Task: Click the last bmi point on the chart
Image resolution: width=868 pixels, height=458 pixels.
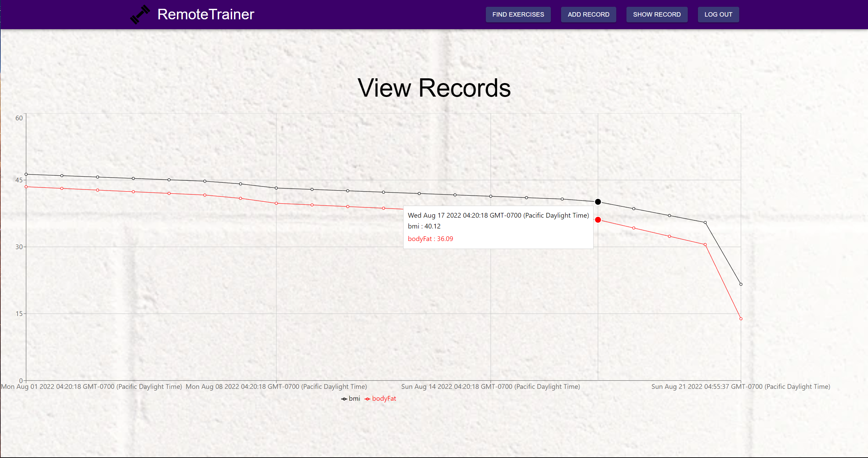Action: coord(741,284)
